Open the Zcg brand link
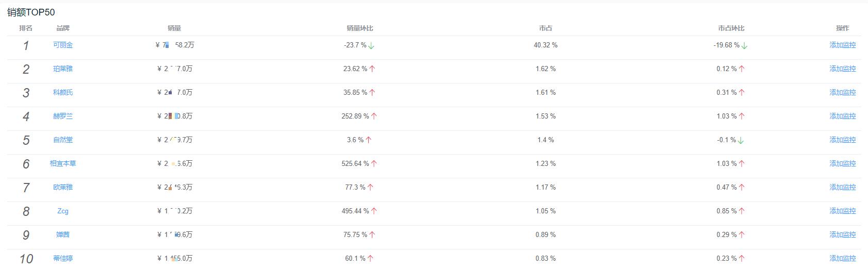Screen dimensions: 868x269 point(63,211)
